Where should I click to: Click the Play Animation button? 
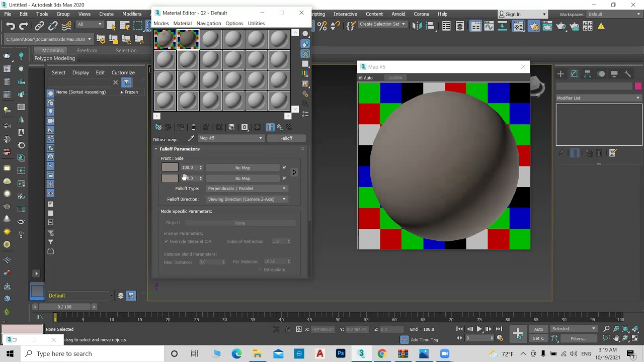click(x=479, y=329)
